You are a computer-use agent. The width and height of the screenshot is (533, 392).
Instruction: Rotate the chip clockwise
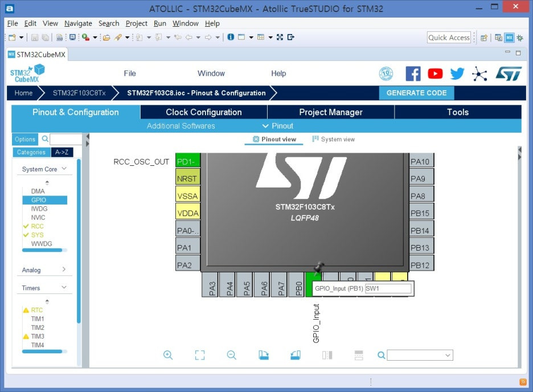coord(264,355)
